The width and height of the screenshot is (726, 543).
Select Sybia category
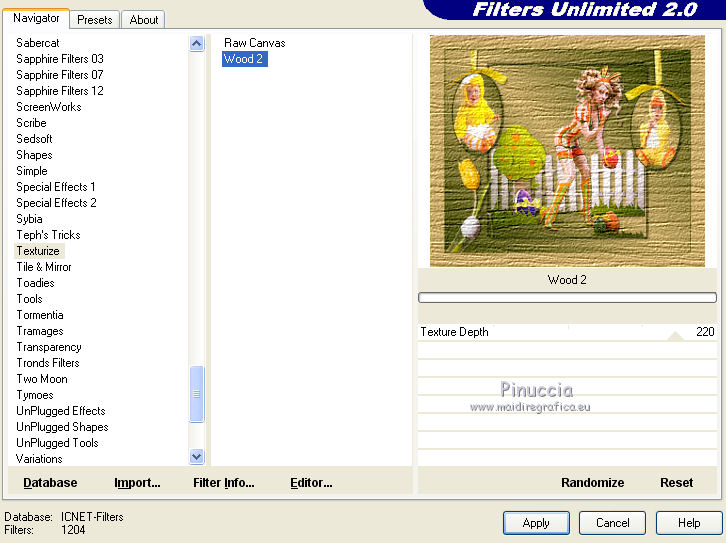pyautogui.click(x=29, y=219)
